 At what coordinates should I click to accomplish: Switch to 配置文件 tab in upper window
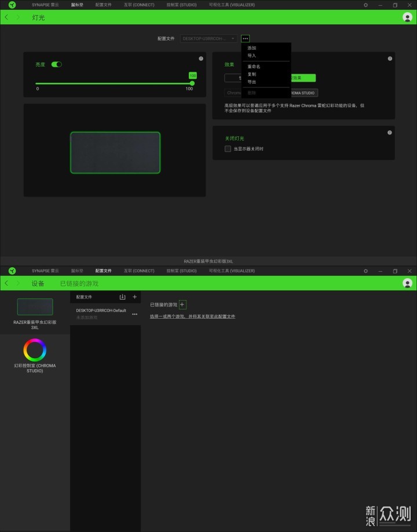pos(104,5)
